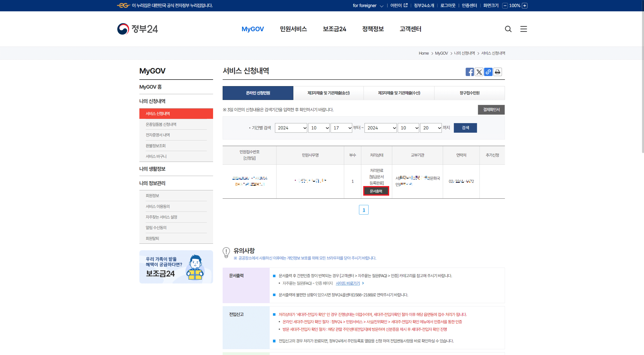Select 전자증명서 내역 in sidebar

tap(158, 135)
